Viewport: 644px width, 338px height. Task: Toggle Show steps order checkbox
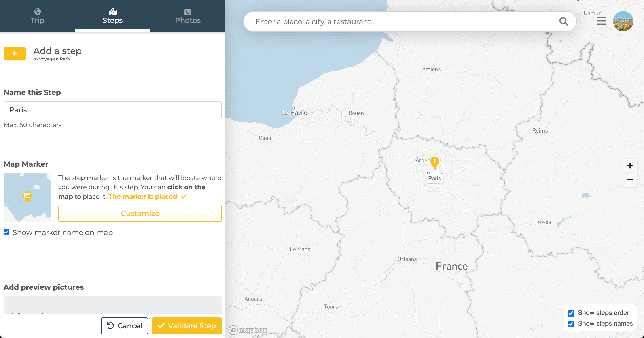(x=571, y=313)
